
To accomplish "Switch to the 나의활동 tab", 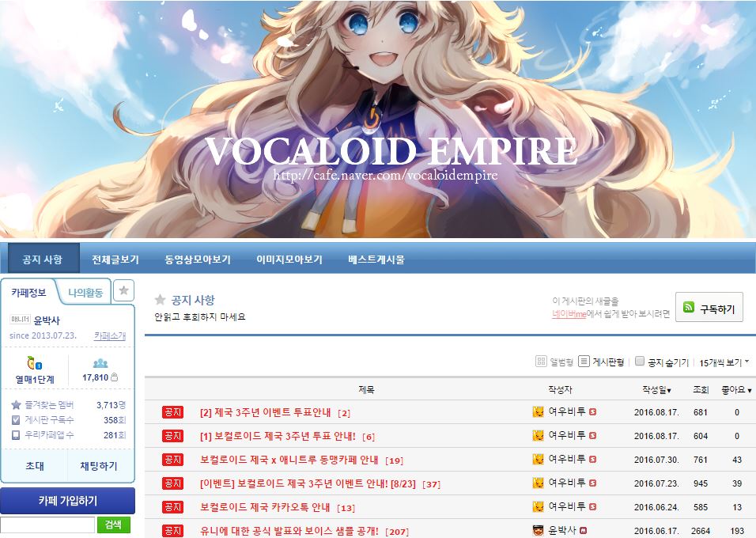I will pyautogui.click(x=85, y=293).
